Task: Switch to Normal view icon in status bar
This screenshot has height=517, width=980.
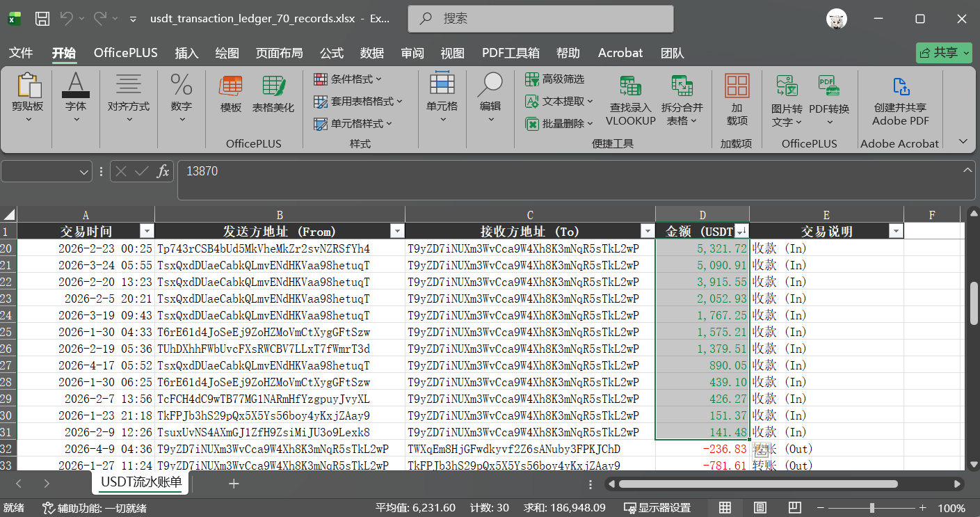Action: point(725,508)
